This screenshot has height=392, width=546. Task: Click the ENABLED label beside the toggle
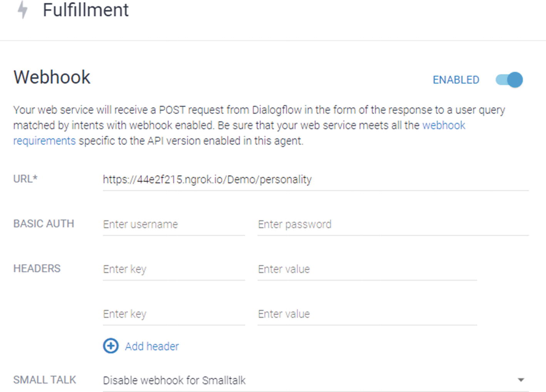point(456,80)
